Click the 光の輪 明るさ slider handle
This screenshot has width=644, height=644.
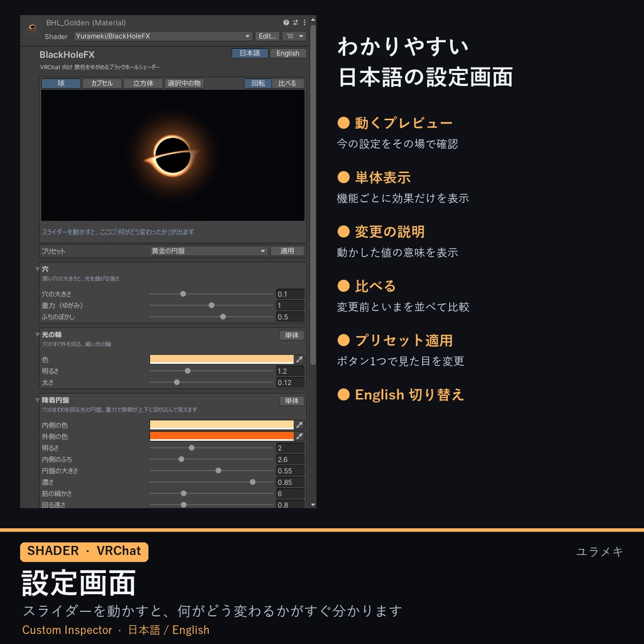(187, 371)
